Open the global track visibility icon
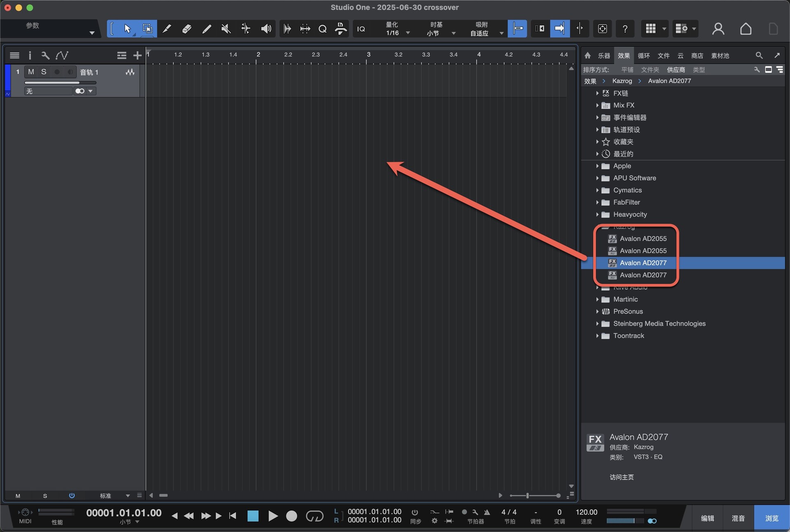Screen dimensions: 790x532 121,55
